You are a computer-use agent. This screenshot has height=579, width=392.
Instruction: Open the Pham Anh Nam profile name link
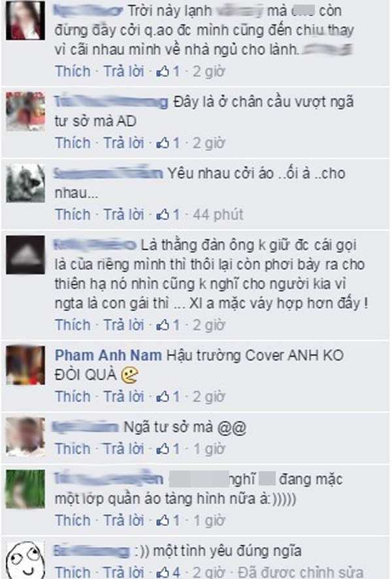pos(108,356)
